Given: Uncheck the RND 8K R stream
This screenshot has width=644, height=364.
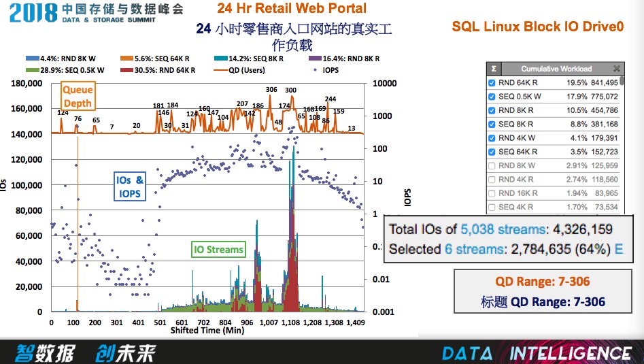Looking at the screenshot, I should [x=492, y=110].
